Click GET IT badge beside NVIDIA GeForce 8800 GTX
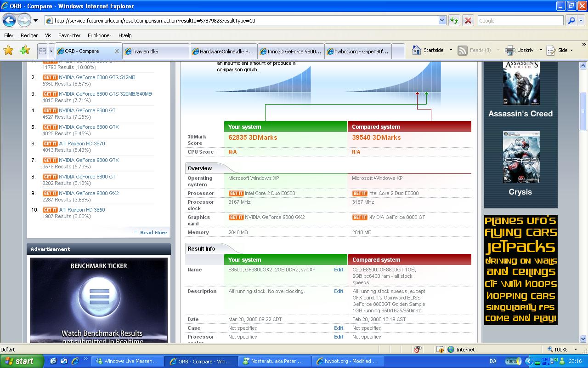588x368 pixels. 50,127
